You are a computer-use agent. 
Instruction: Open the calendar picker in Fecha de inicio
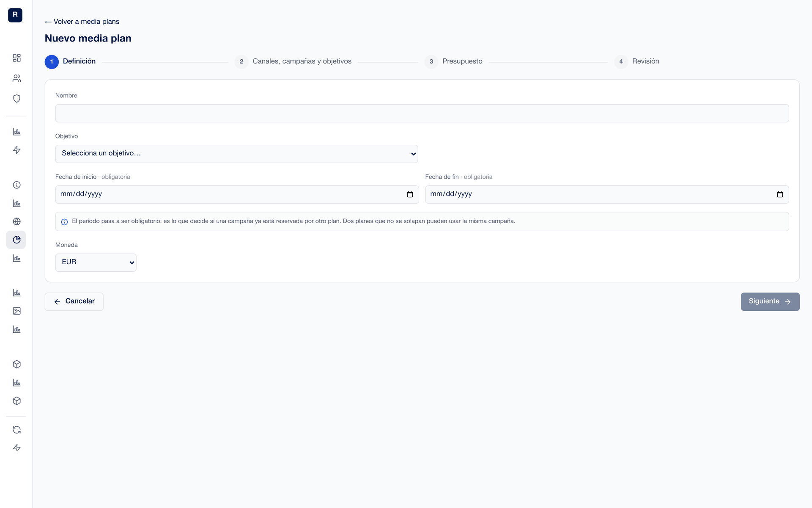tap(410, 194)
